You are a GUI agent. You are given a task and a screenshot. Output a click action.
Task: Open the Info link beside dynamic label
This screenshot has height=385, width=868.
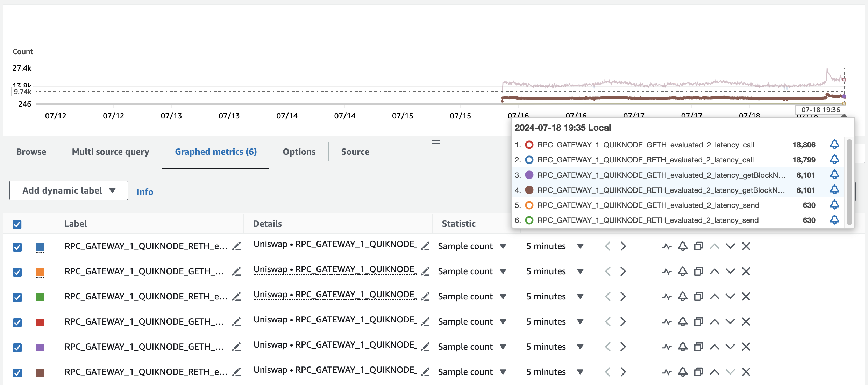pyautogui.click(x=145, y=192)
